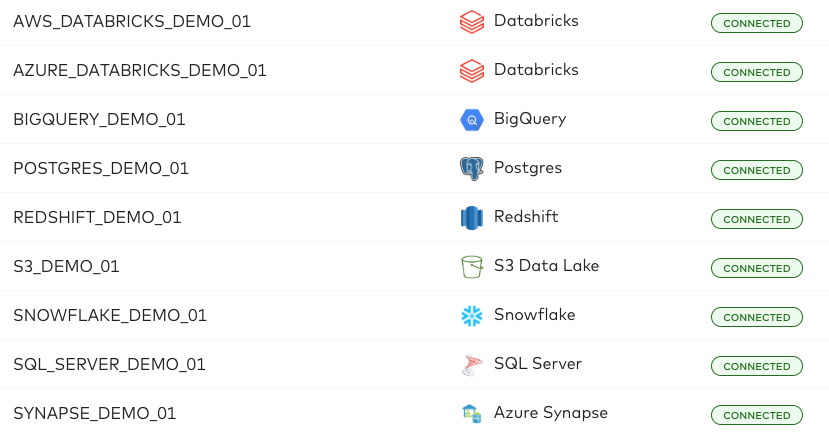Viewport: 829px width, 437px height.
Task: Click the Snowflake icon
Action: (x=472, y=316)
